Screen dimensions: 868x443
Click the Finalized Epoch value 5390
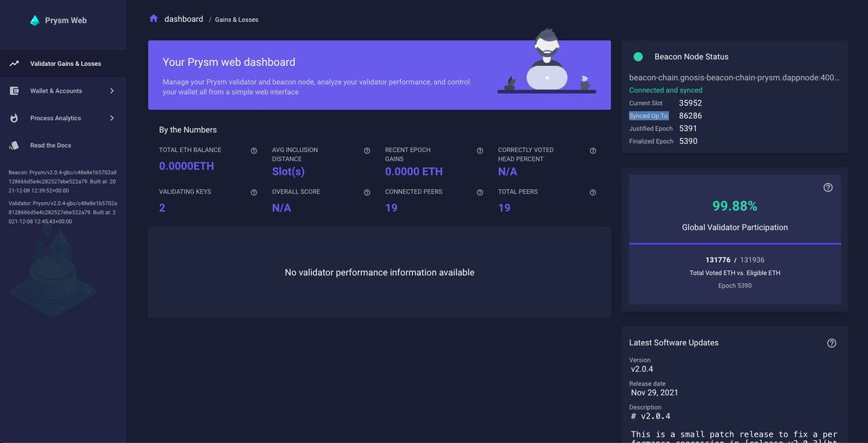click(x=689, y=141)
